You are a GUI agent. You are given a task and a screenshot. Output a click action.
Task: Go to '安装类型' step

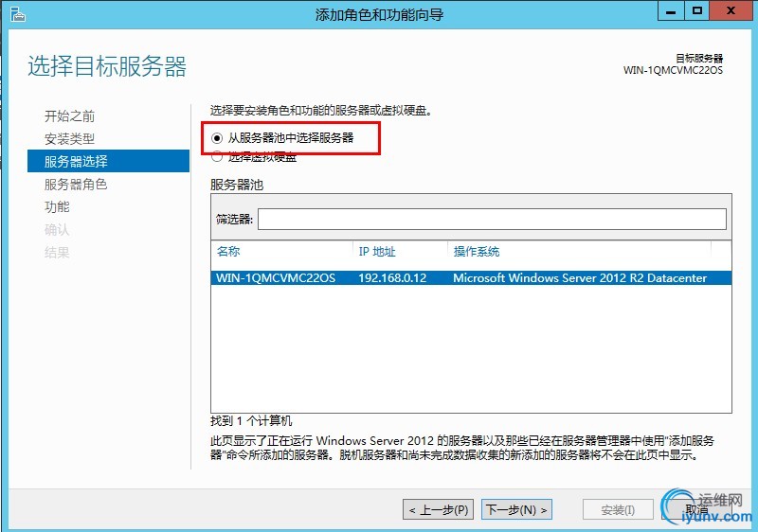coord(69,139)
